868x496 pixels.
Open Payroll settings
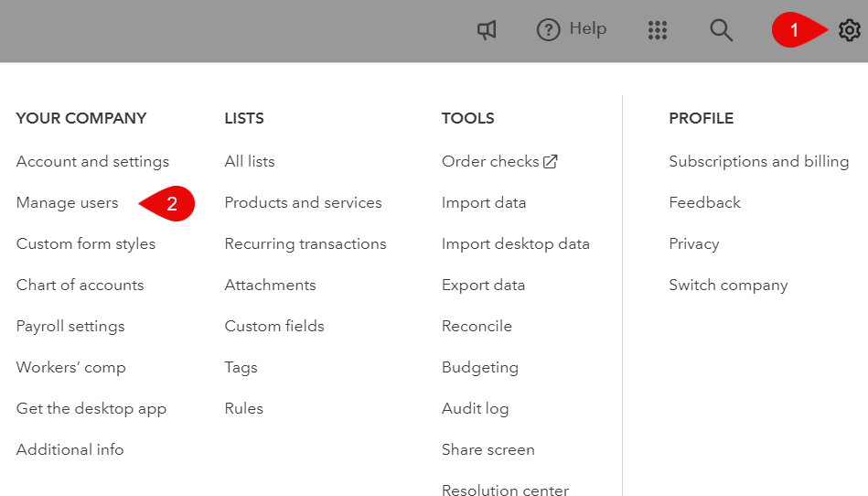(x=70, y=327)
